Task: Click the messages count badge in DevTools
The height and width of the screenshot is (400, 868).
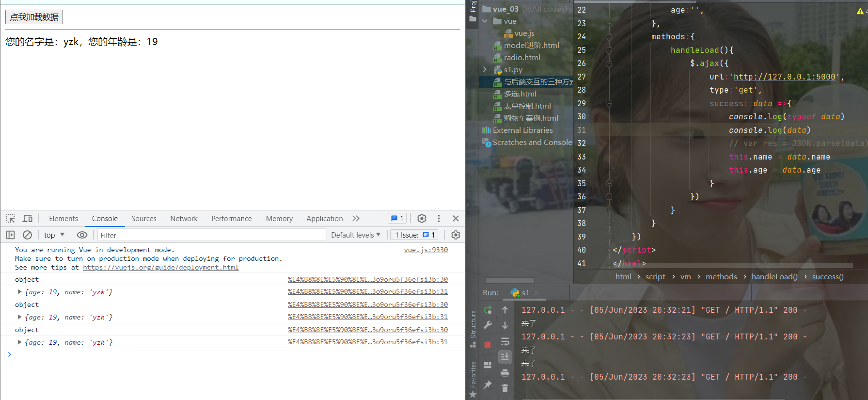Action: click(x=397, y=219)
